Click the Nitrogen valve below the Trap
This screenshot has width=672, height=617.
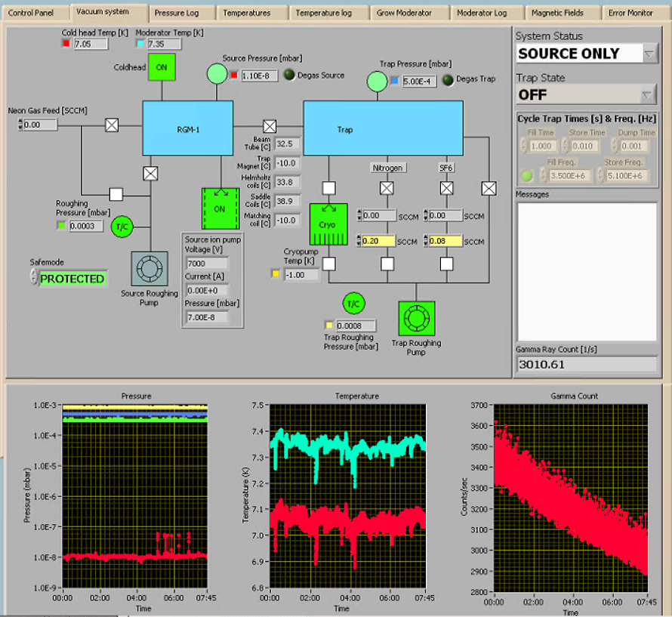click(x=387, y=188)
